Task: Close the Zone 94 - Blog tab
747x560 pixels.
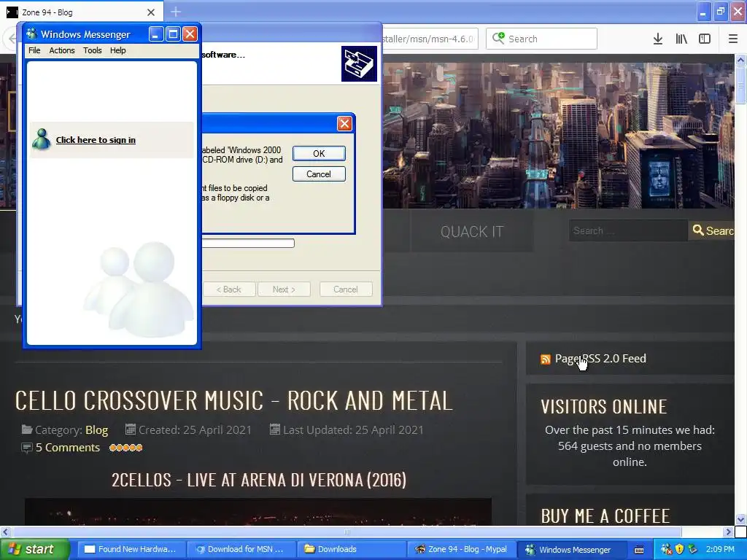Action: tap(150, 12)
